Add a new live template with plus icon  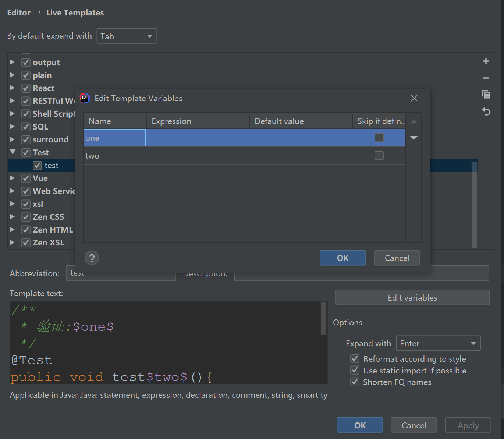(x=486, y=61)
